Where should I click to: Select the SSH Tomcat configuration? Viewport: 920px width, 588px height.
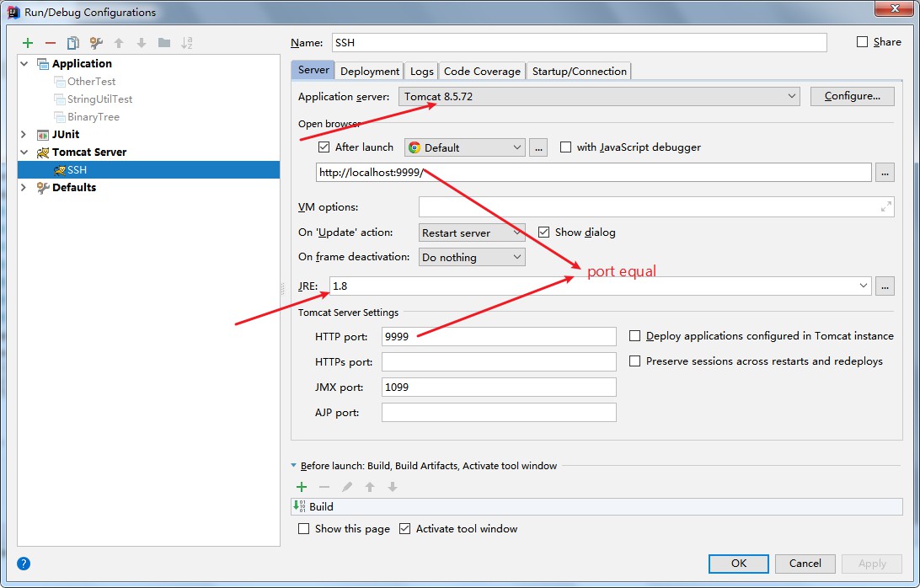pos(148,170)
